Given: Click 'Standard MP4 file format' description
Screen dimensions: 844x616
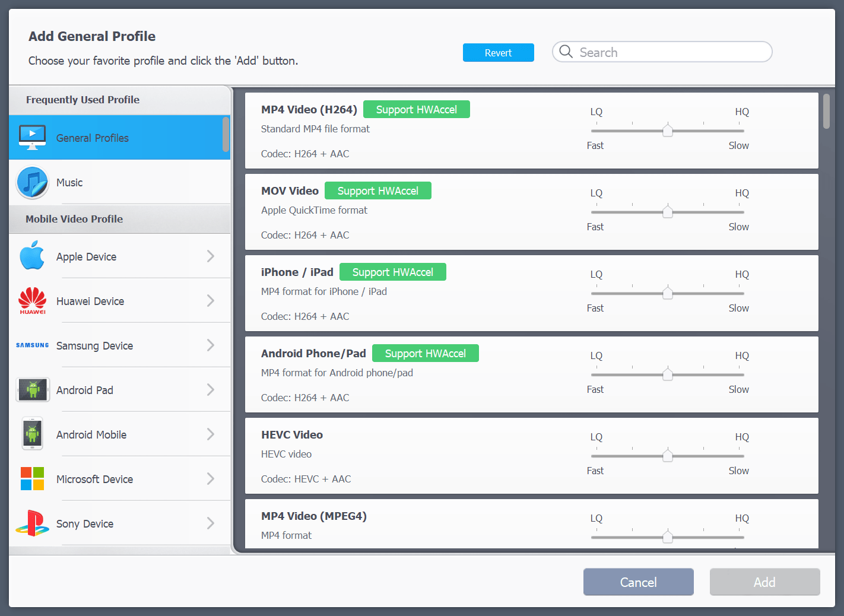Looking at the screenshot, I should pos(315,129).
